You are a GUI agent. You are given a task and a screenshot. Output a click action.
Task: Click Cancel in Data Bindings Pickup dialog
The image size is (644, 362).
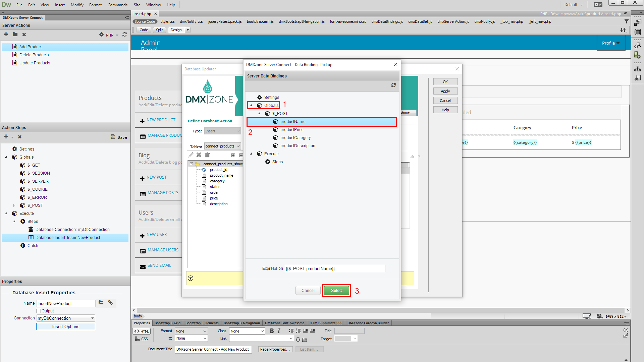(x=308, y=291)
